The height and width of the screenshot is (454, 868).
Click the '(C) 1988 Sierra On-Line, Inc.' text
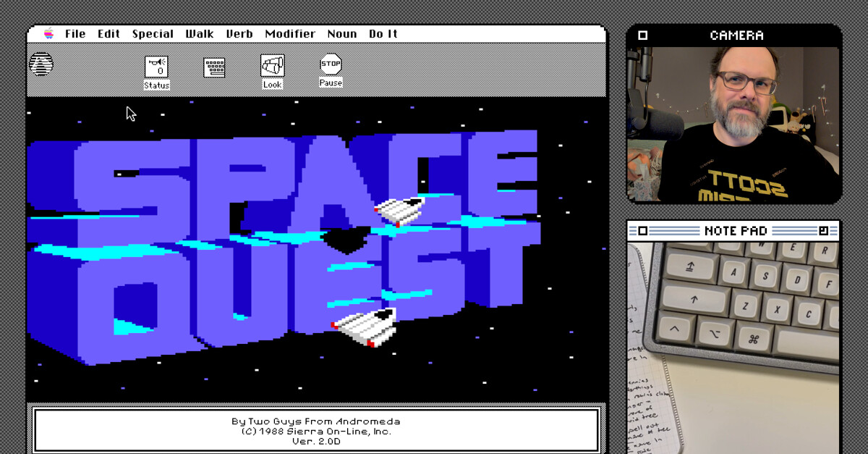tap(316, 432)
